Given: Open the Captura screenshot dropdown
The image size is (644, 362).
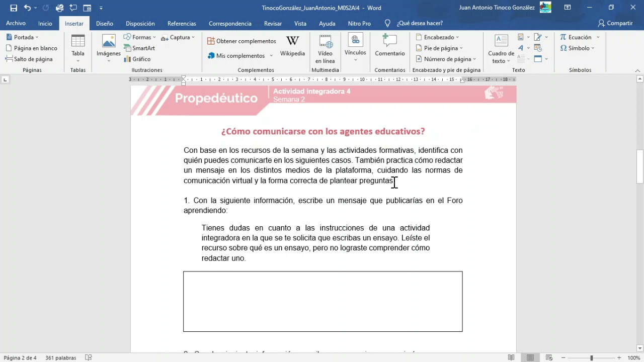Looking at the screenshot, I should click(x=178, y=37).
